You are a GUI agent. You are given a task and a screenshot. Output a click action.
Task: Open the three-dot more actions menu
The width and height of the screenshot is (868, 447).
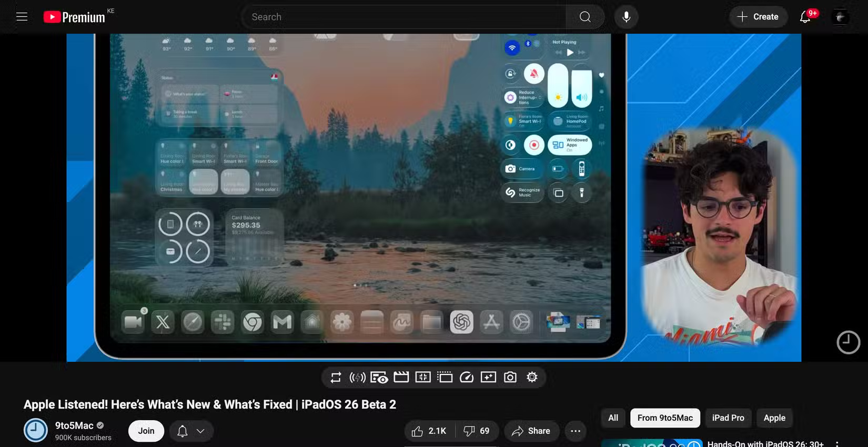tap(576, 431)
